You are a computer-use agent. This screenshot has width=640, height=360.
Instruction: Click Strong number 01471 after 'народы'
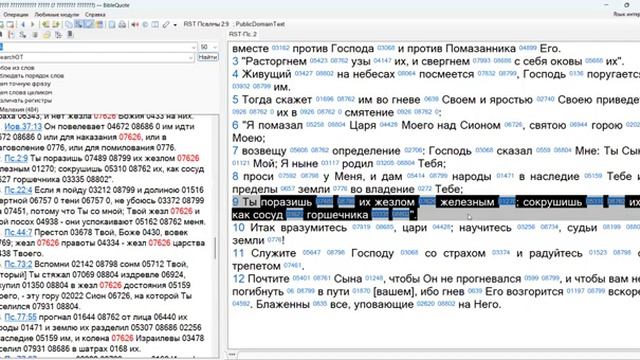[505, 176]
